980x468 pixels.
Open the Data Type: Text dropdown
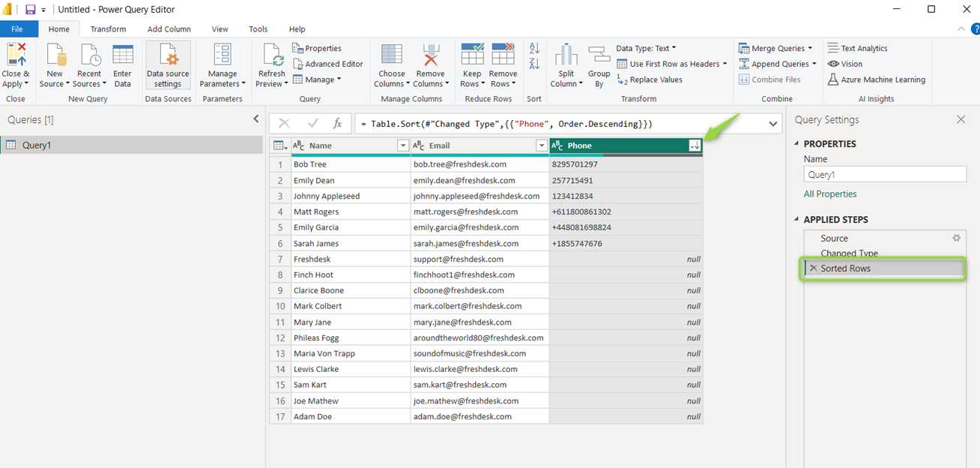pos(646,48)
